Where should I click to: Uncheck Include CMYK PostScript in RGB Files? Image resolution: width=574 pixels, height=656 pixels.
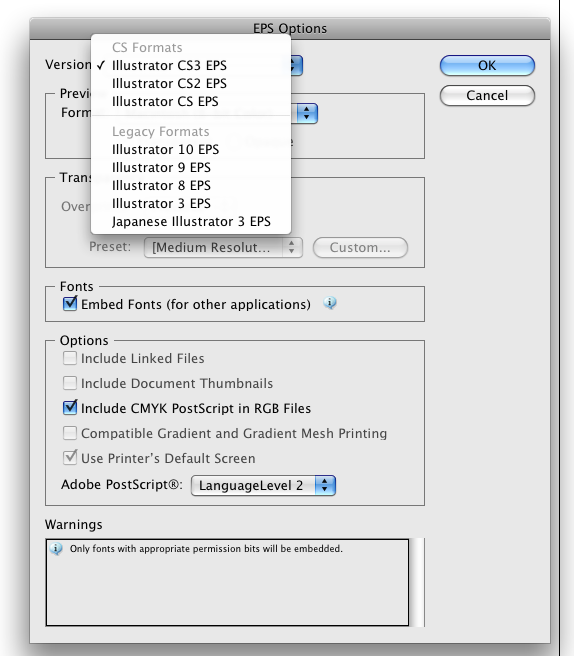[70, 408]
